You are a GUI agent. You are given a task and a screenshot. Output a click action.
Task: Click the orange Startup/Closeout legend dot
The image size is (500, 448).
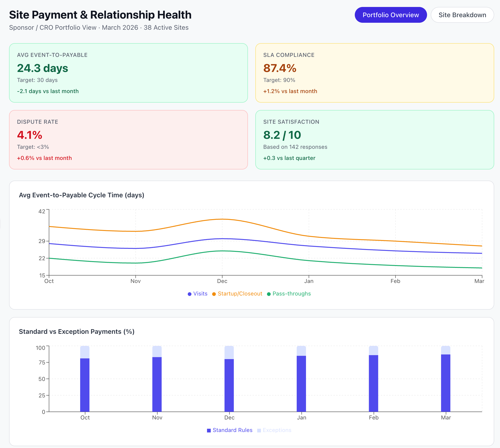tap(214, 294)
